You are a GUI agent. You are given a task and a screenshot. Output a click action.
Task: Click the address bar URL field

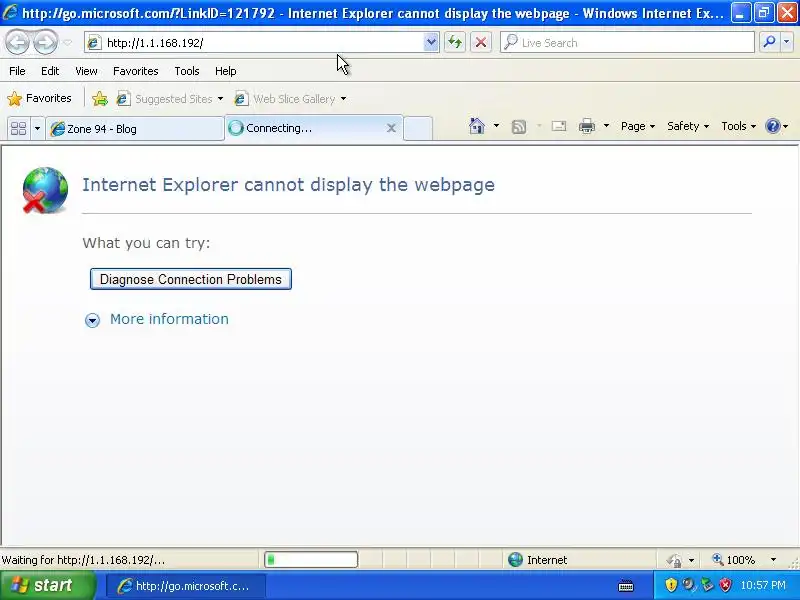[x=255, y=43]
